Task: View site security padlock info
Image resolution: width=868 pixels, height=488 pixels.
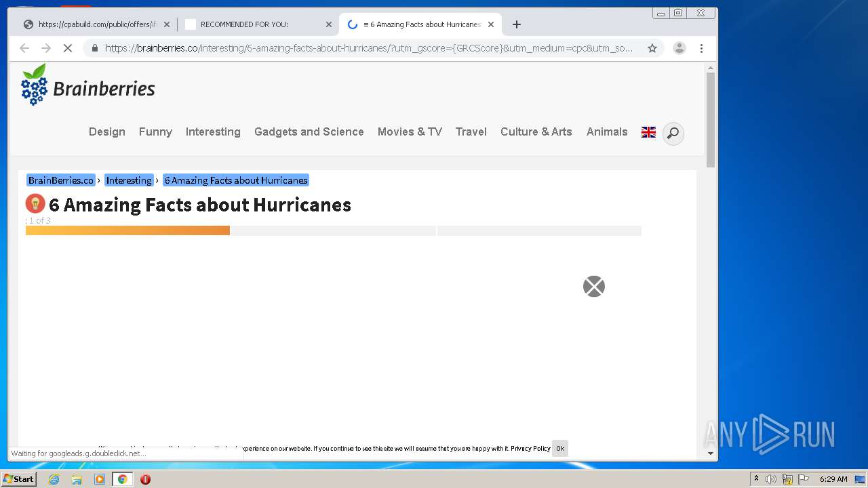Action: click(x=94, y=48)
